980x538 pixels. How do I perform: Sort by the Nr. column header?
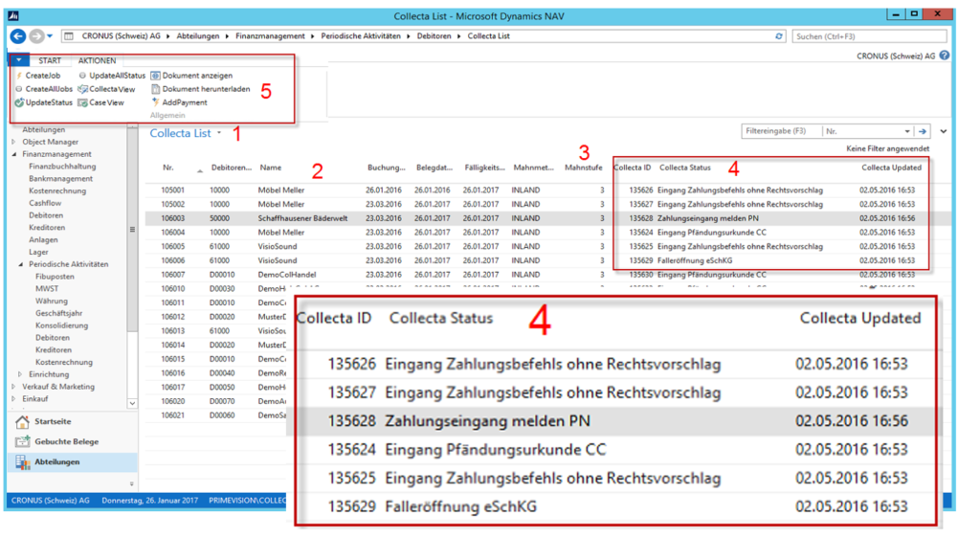pos(168,168)
